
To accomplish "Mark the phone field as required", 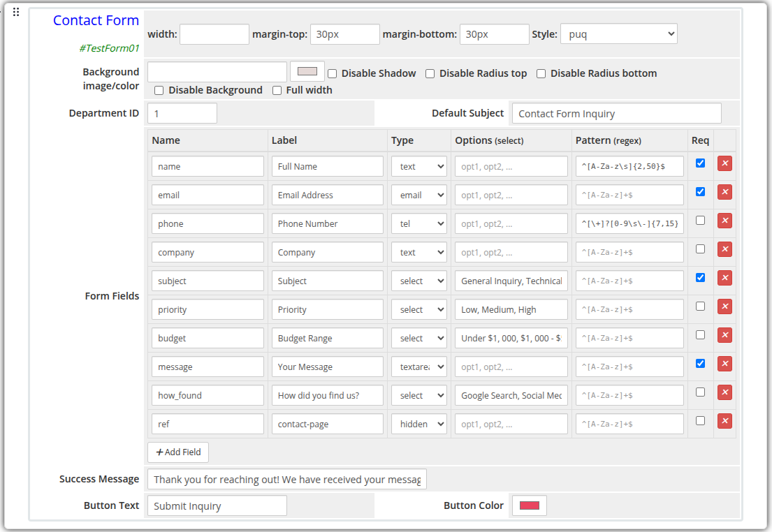I will pos(700,220).
